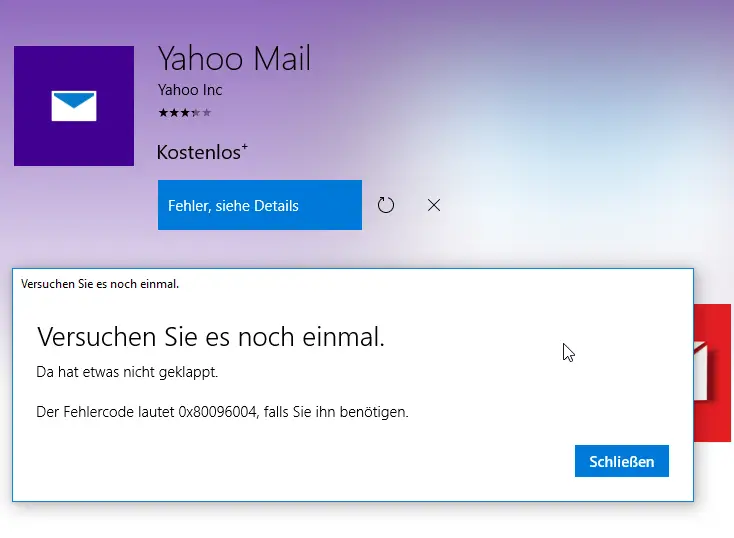Select the Yahoo Mail title text
Screen dimensions: 734x538
click(234, 59)
